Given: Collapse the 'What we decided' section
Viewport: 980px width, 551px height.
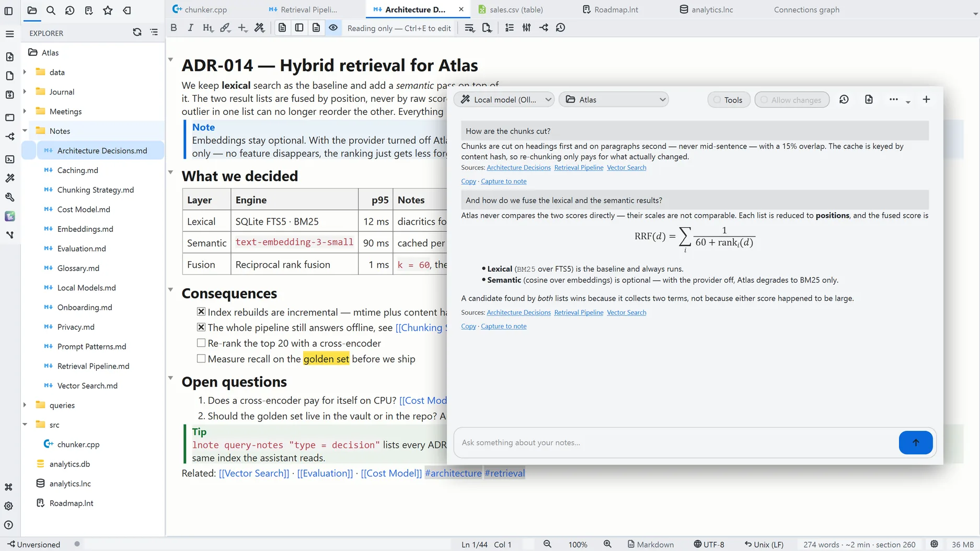Looking at the screenshot, I should click(170, 172).
